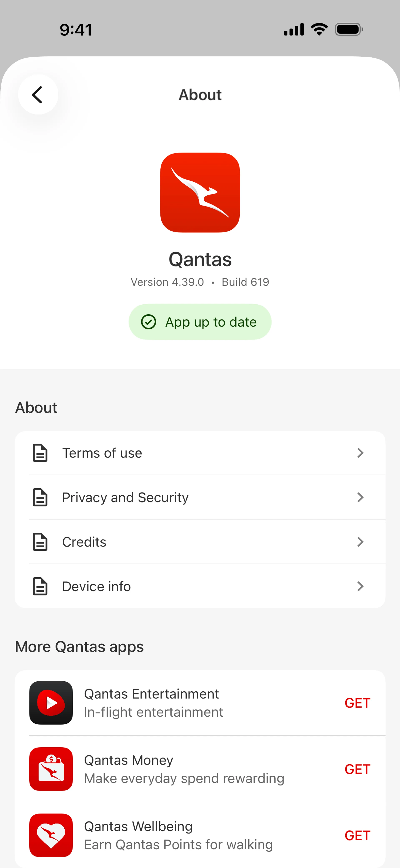Get the Qantas Wellbeing app
This screenshot has height=868, width=400.
click(357, 835)
